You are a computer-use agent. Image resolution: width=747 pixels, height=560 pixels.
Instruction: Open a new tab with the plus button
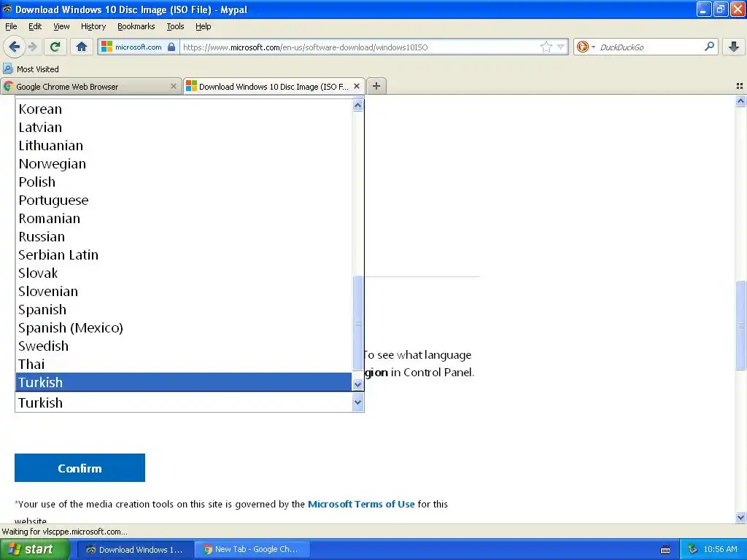[x=376, y=86]
